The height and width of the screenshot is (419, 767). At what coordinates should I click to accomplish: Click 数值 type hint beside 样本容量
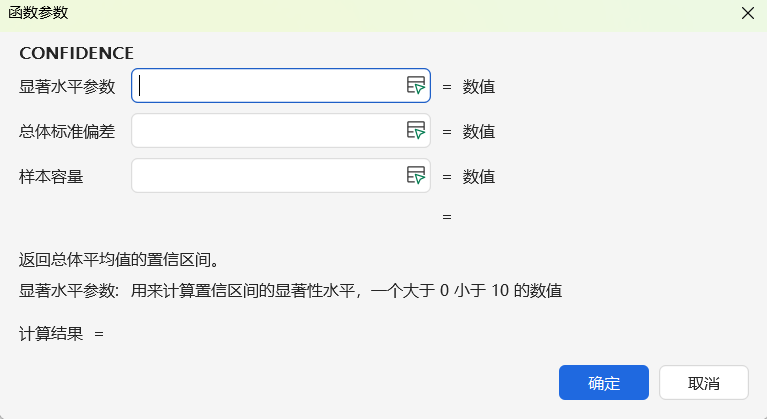479,176
